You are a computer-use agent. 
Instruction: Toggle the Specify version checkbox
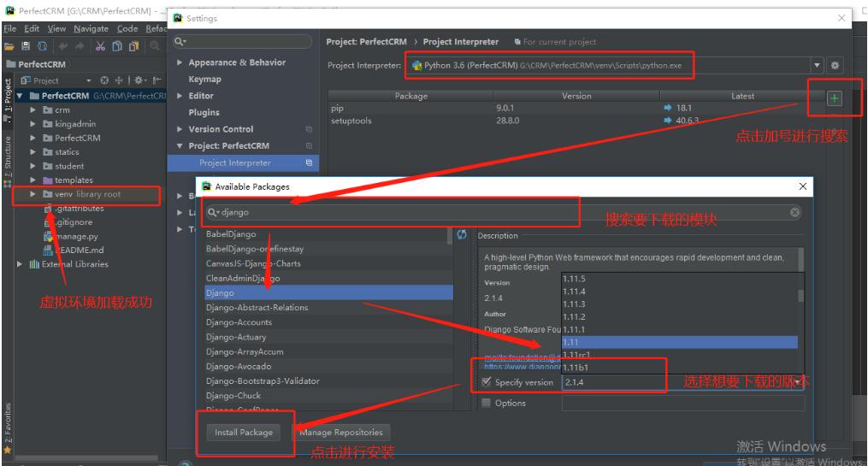486,382
